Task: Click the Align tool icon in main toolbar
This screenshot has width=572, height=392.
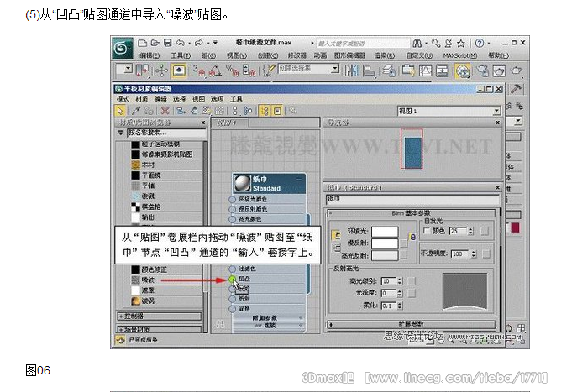Action: point(369,71)
